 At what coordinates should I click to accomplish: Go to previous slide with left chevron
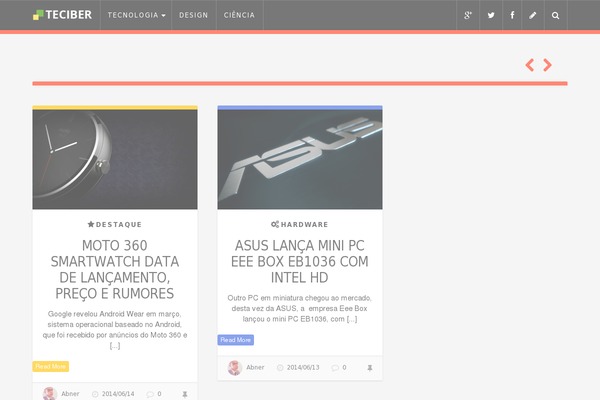point(530,65)
